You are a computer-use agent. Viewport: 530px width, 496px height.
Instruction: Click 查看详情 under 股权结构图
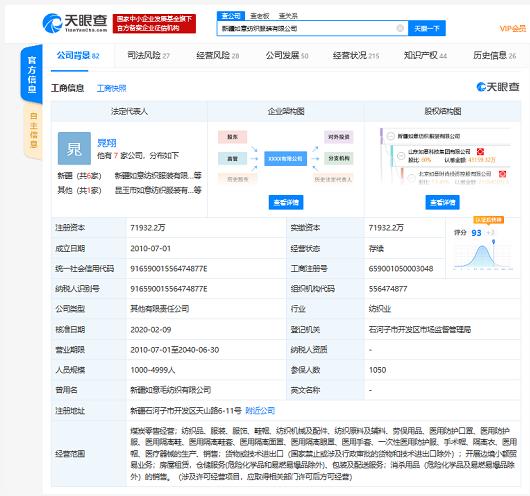(x=442, y=202)
